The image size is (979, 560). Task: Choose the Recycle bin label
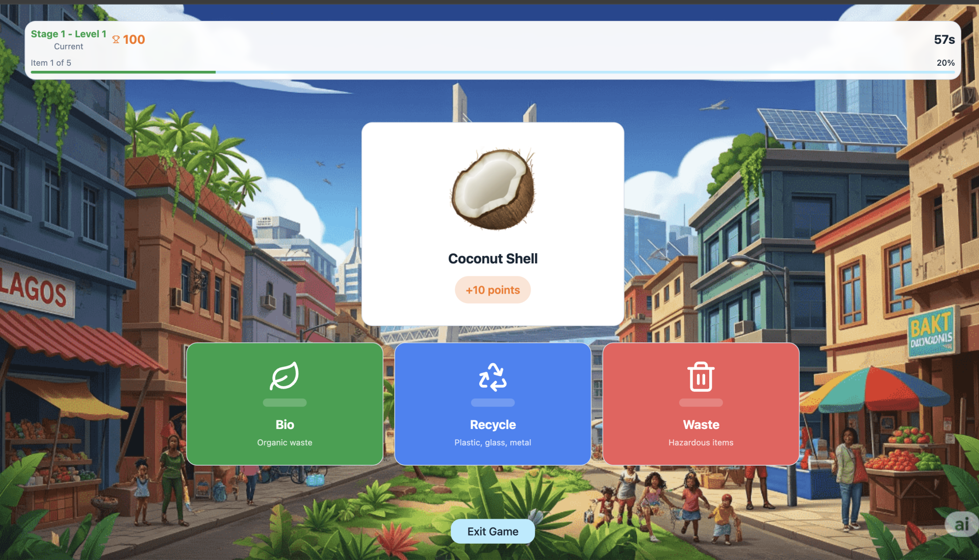[x=493, y=424]
